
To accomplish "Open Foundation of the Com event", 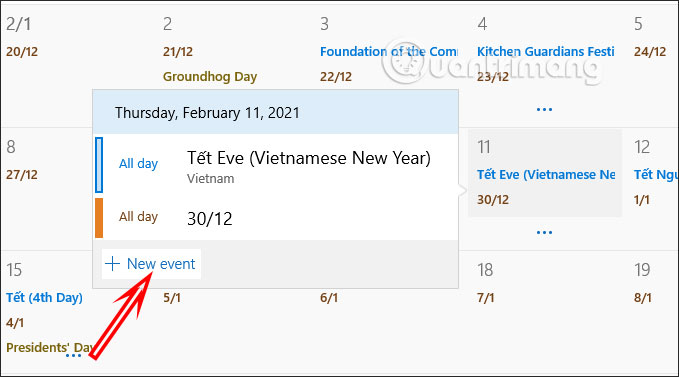I will 388,52.
